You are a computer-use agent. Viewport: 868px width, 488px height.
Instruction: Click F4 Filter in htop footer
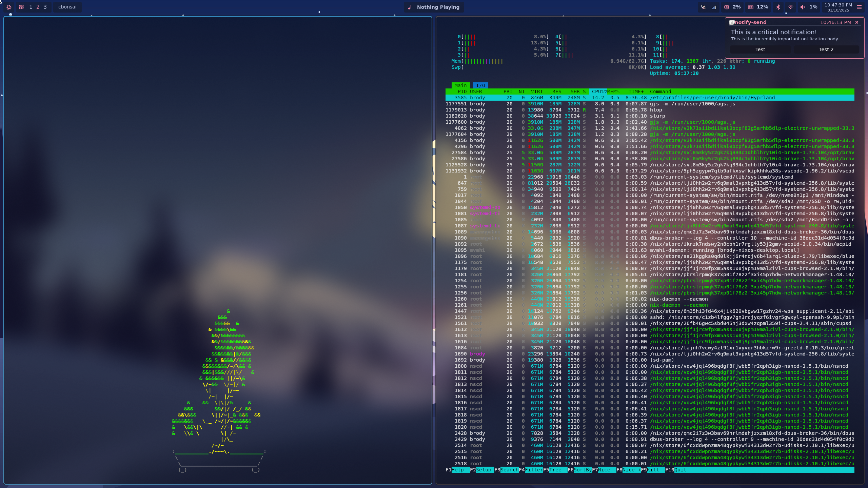pos(531,470)
